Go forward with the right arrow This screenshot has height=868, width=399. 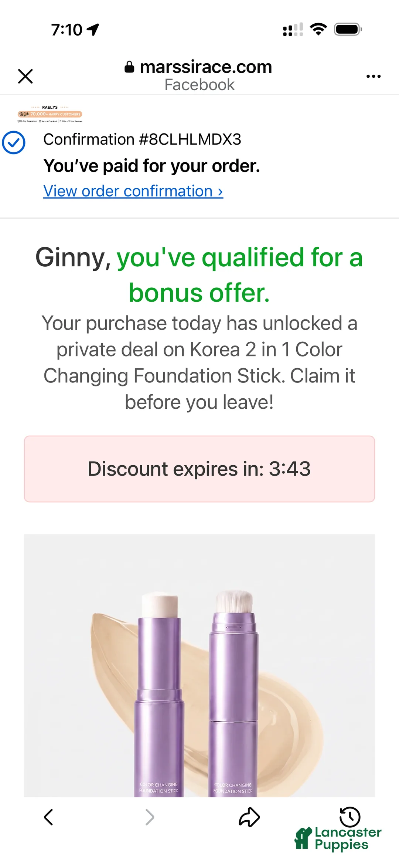pos(150,817)
